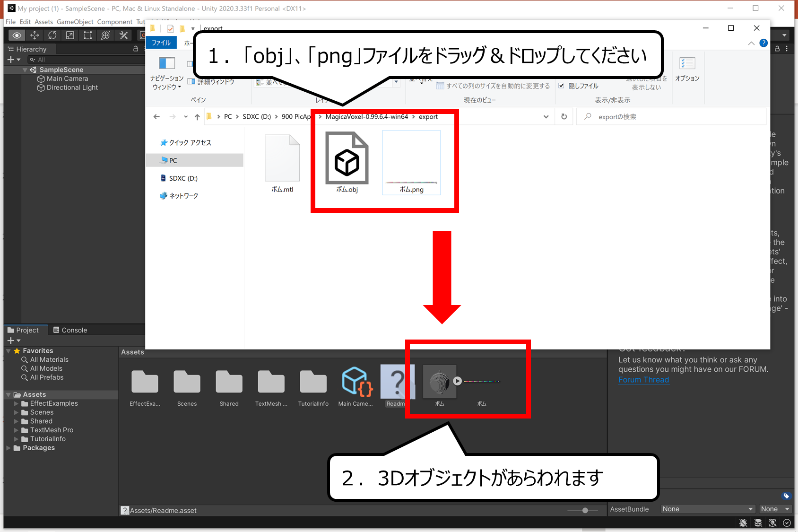Screen dimensions: 798x532
Task: Click the debugger bug icon in status bar
Action: (743, 523)
